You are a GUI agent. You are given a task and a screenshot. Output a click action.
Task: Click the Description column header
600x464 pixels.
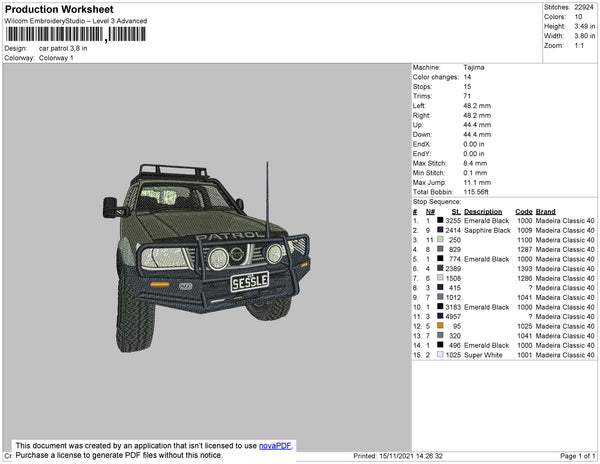pyautogui.click(x=483, y=212)
